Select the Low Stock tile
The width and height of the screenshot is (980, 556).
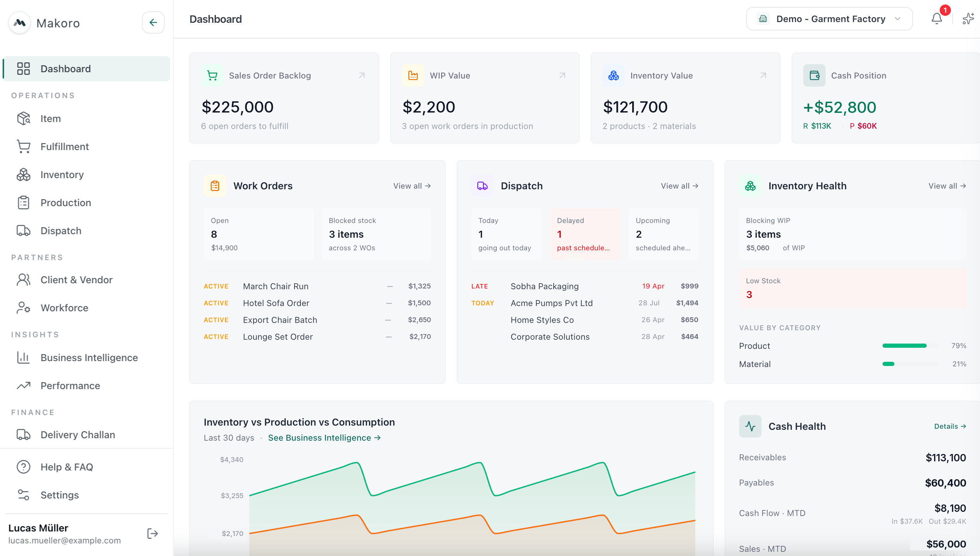[x=853, y=288]
